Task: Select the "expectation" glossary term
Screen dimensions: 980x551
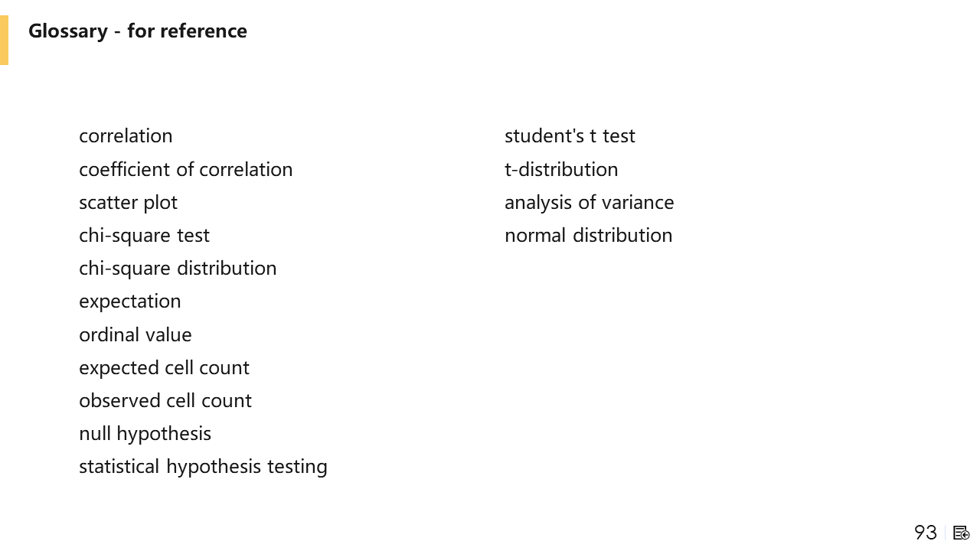Action: tap(130, 302)
